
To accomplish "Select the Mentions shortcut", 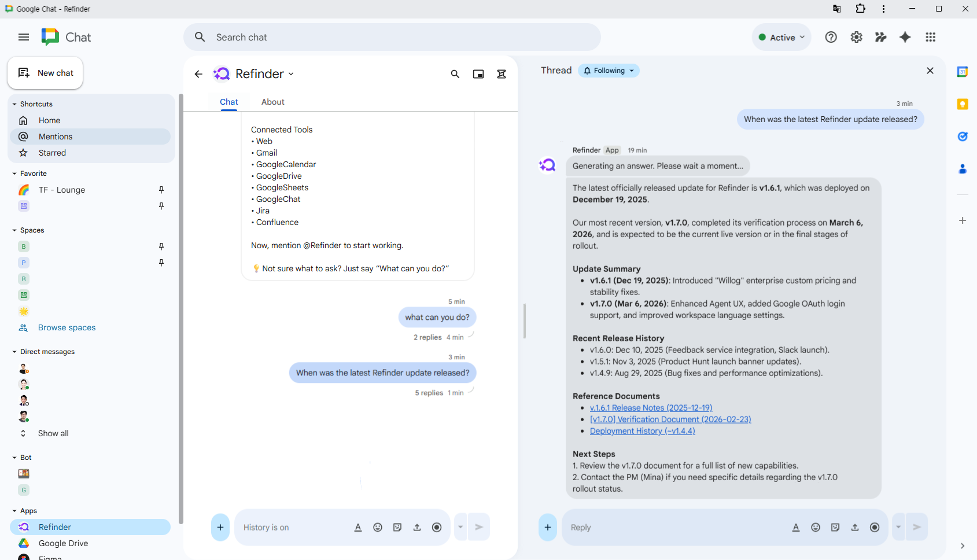I will [x=56, y=137].
